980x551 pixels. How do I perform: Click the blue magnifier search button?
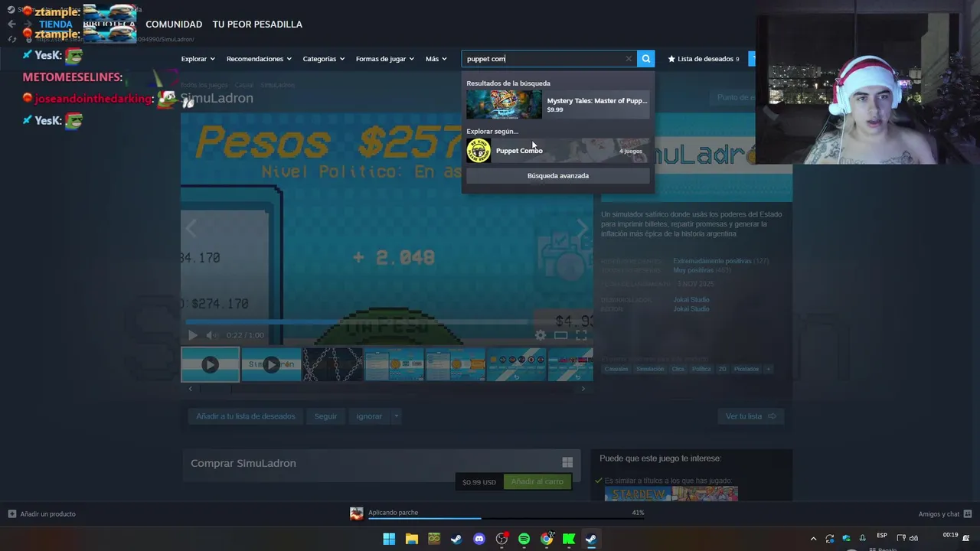click(646, 59)
